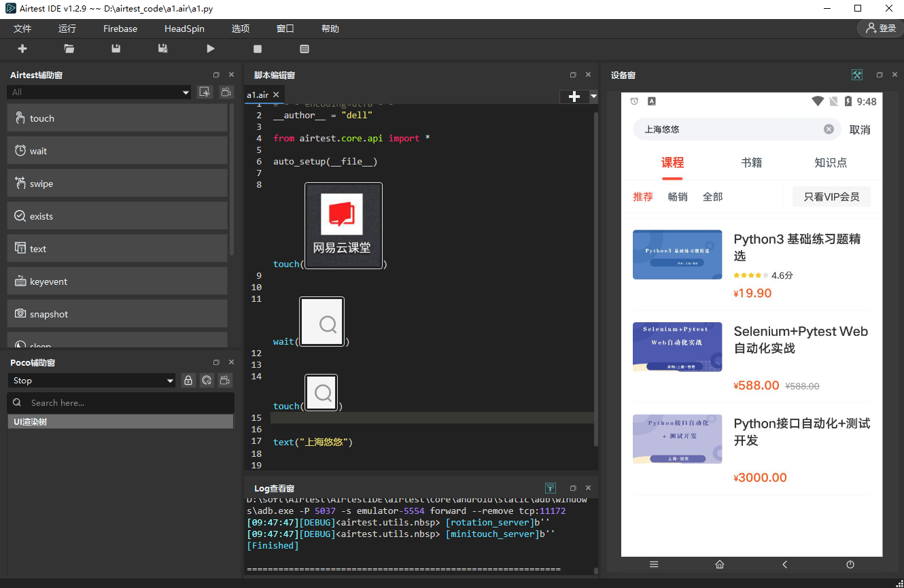Open the 运行 menu

(x=67, y=29)
